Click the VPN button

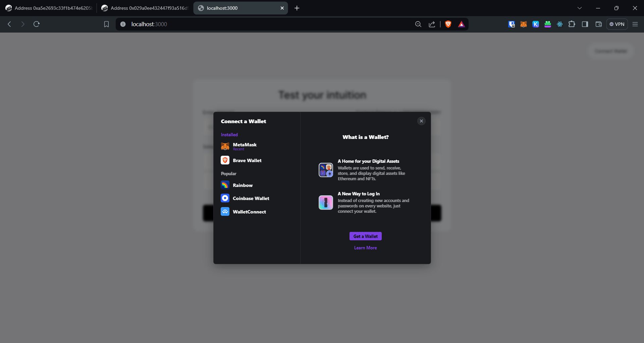[x=617, y=24]
